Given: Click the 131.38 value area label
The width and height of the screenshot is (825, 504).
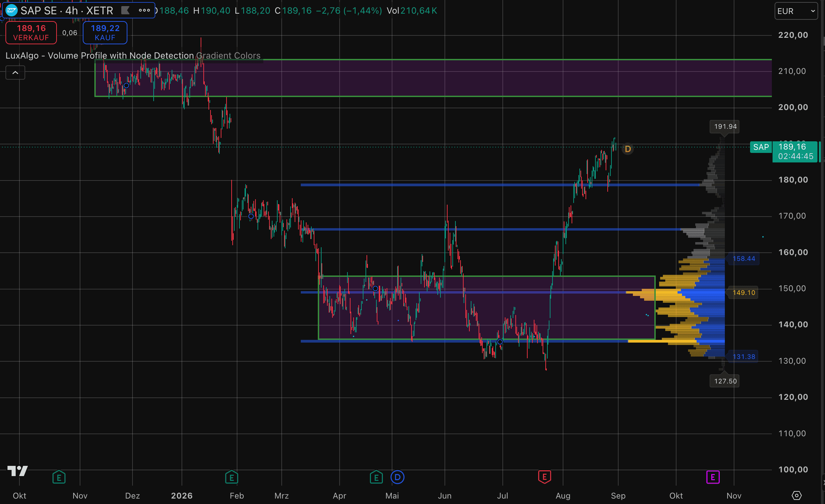Looking at the screenshot, I should tap(744, 357).
